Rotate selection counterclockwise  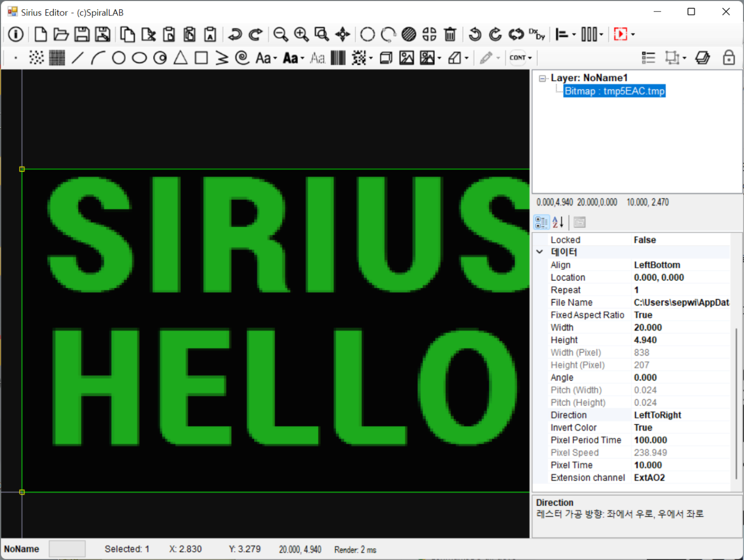(x=475, y=34)
